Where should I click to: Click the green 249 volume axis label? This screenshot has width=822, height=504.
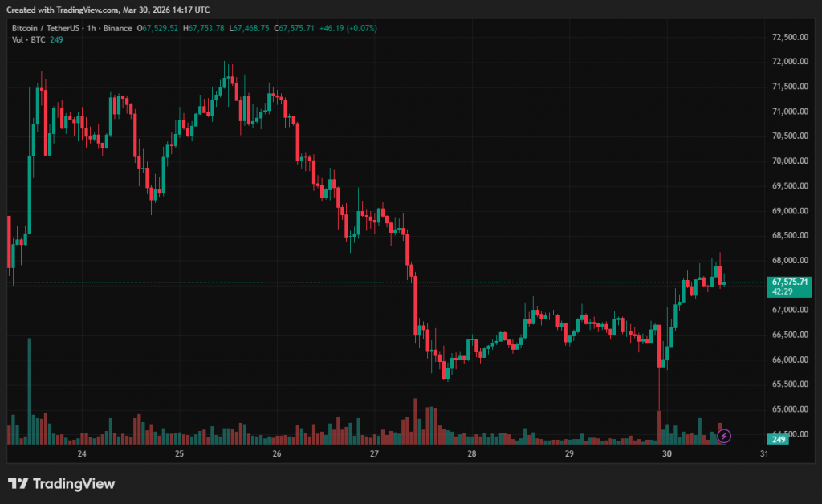tap(778, 439)
